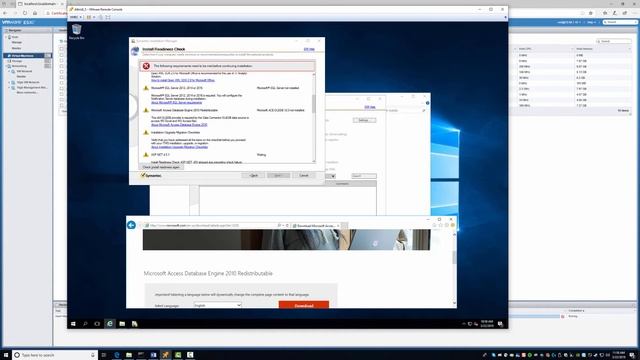Click the warning icon beside Microsoft SQL Server requirement
Image resolution: width=640 pixels, height=360 pixels.
(x=146, y=88)
